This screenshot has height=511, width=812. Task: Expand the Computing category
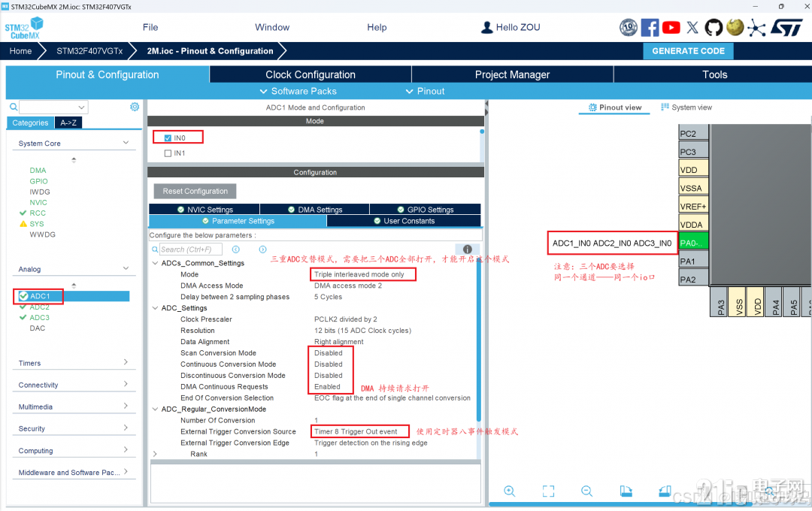[126, 450]
